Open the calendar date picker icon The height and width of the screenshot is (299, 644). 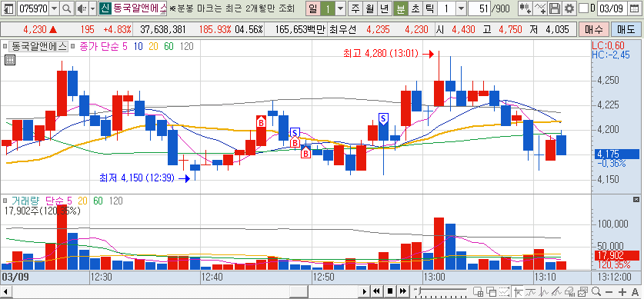(635, 8)
